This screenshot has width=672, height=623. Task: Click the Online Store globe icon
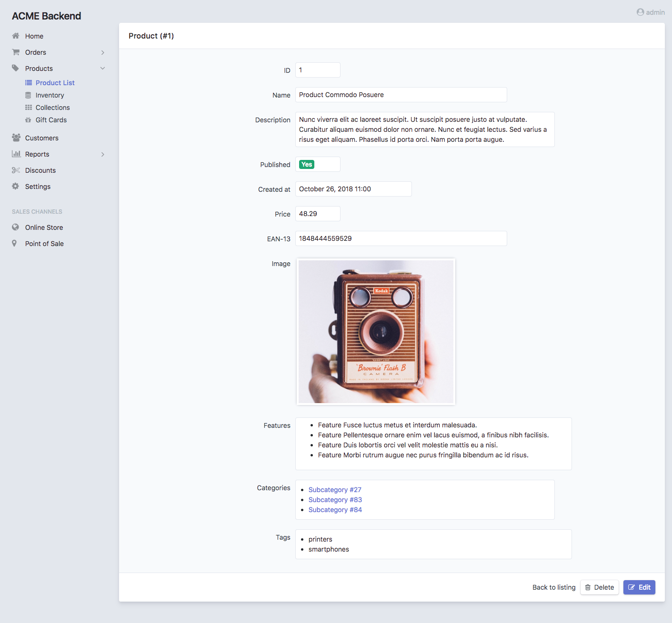click(16, 227)
